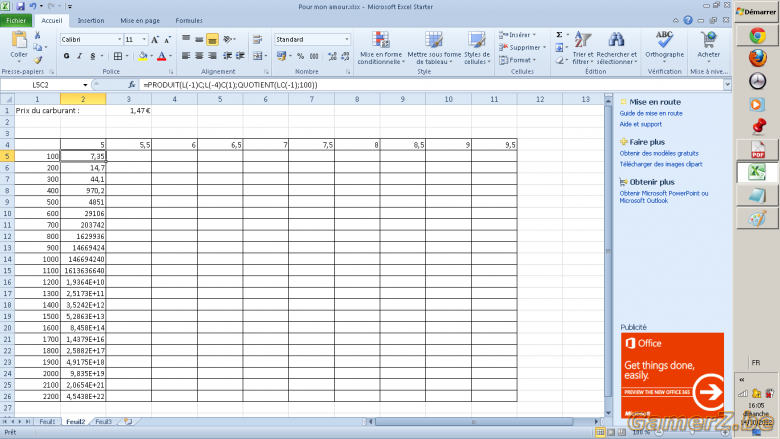780x439 pixels.
Task: Click the decrease decimal icon
Action: (345, 56)
